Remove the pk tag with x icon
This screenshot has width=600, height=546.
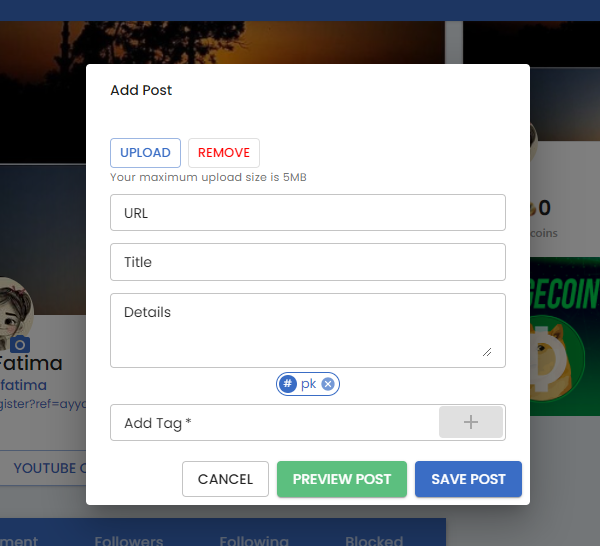[x=328, y=384]
